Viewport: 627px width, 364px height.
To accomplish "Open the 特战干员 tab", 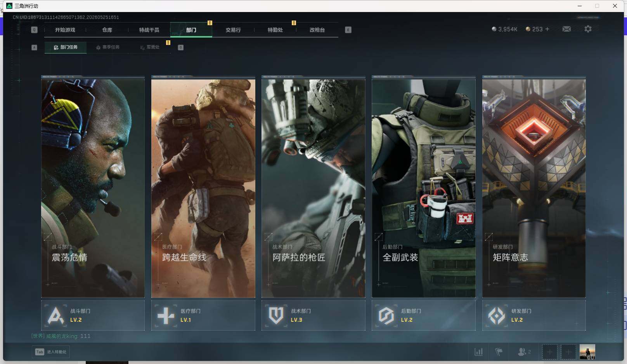I will 149,30.
